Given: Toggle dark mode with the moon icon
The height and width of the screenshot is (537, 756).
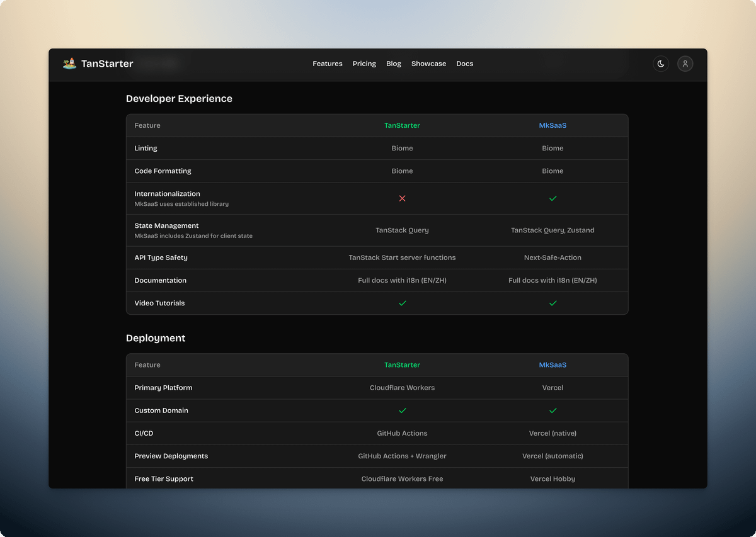Looking at the screenshot, I should pos(661,64).
